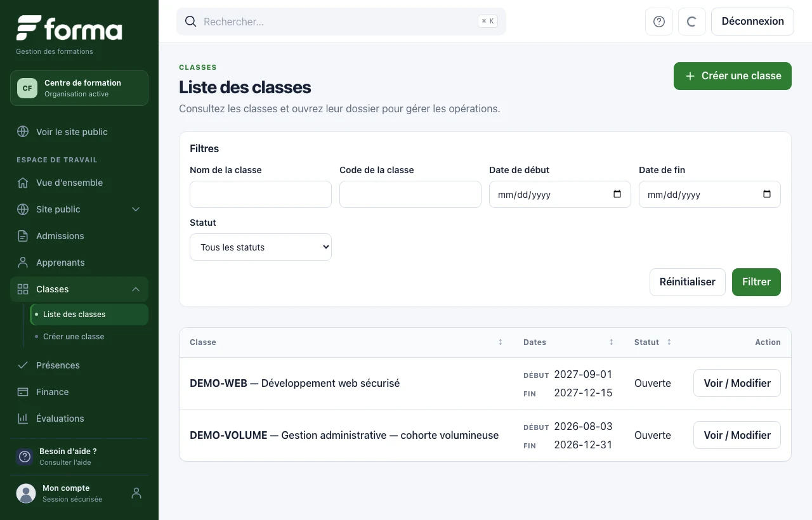Apply filters with the Filtrer button
Image resolution: width=812 pixels, height=520 pixels.
[x=756, y=282]
